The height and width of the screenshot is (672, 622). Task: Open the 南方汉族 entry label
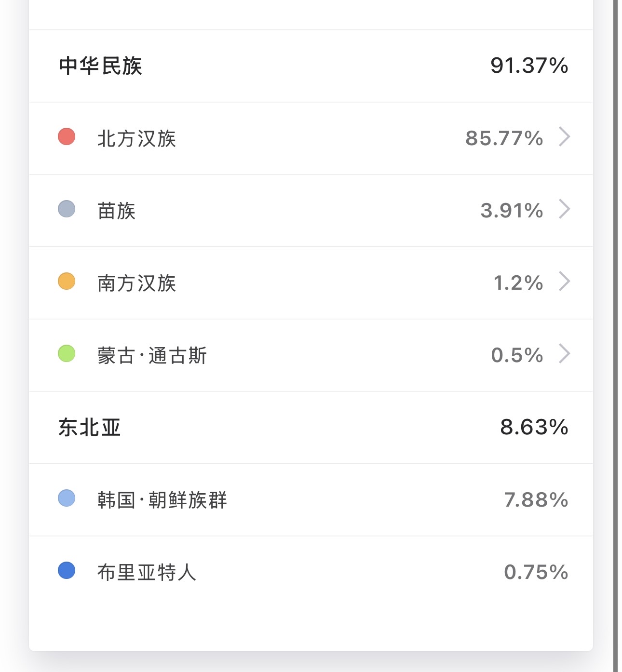click(x=137, y=283)
